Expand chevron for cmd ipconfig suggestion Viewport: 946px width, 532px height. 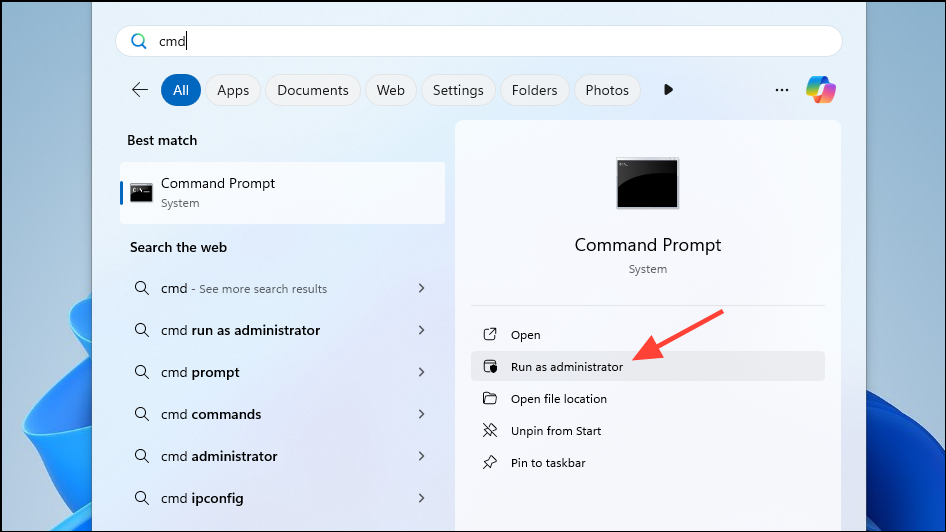pyautogui.click(x=422, y=498)
